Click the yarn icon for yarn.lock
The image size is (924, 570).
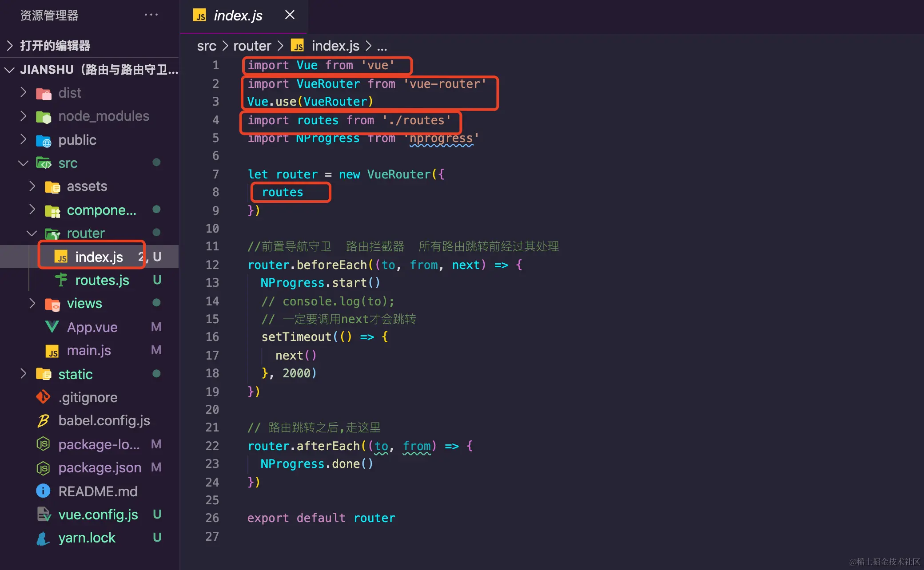(x=43, y=538)
